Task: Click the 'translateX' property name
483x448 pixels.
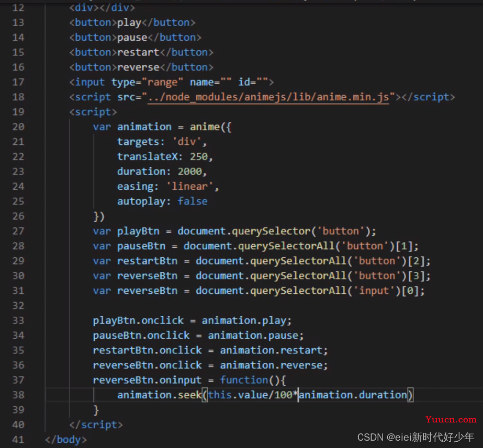Action: pos(147,157)
